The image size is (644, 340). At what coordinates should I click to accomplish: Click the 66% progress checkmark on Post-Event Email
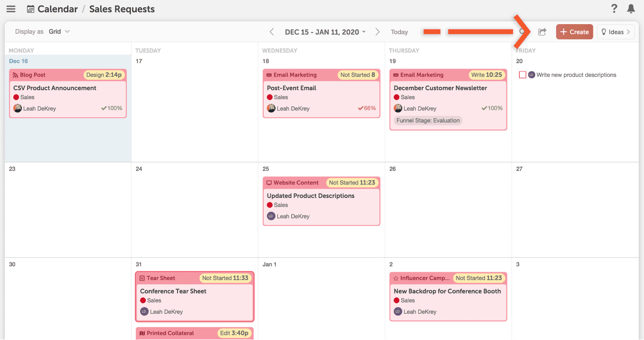tap(361, 108)
